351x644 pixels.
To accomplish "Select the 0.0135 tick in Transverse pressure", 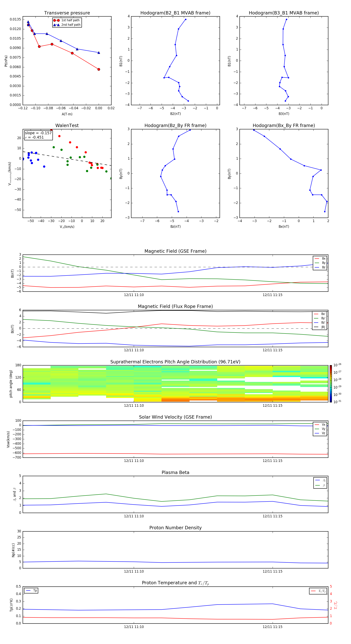I will [15, 20].
